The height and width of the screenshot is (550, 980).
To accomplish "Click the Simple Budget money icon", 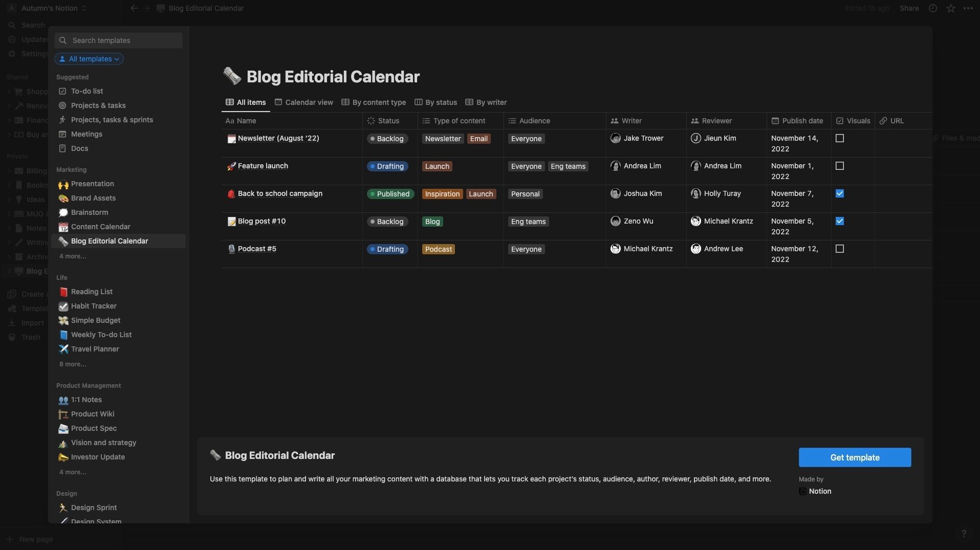I will tap(63, 321).
